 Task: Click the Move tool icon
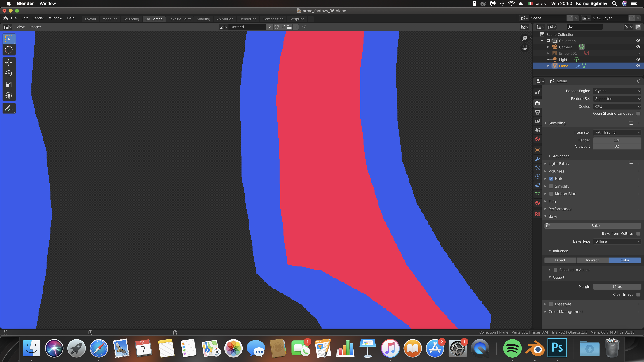tap(9, 63)
